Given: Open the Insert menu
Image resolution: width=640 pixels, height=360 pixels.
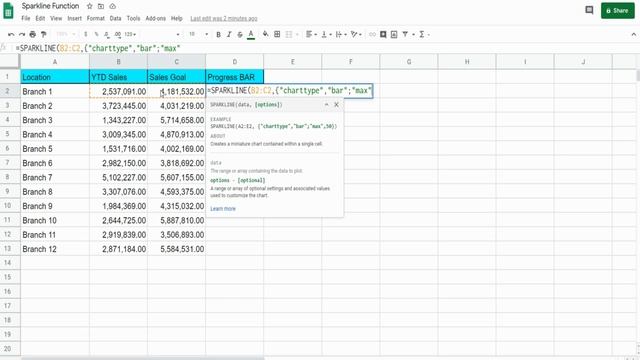Looking at the screenshot, I should tap(74, 18).
